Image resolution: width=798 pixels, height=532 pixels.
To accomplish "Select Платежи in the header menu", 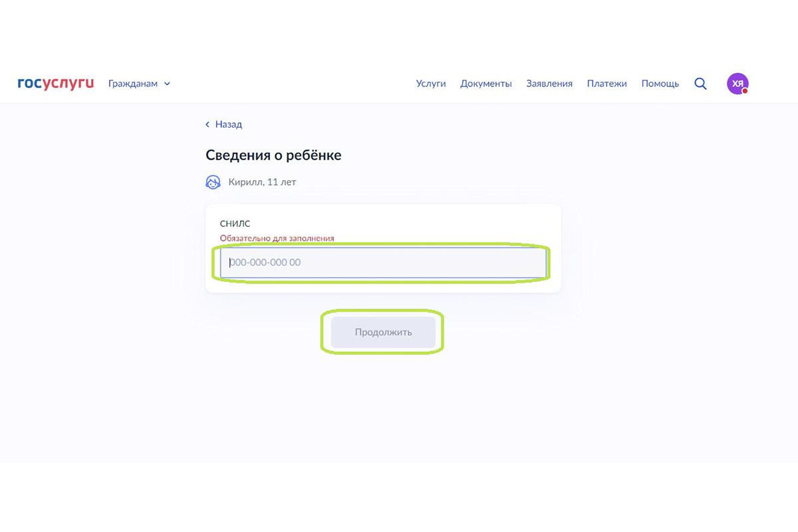I will click(606, 84).
